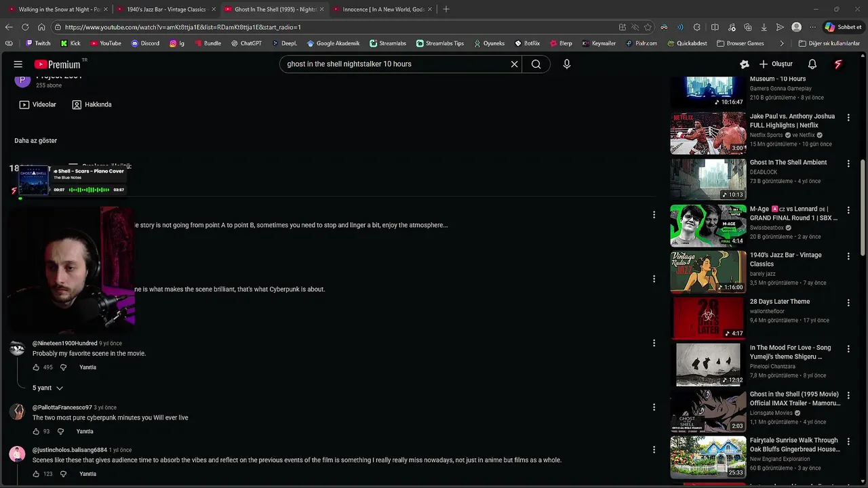868x488 pixels.
Task: Reply to PallottaFrancesco97 with Yanıtla
Action: pyautogui.click(x=85, y=432)
